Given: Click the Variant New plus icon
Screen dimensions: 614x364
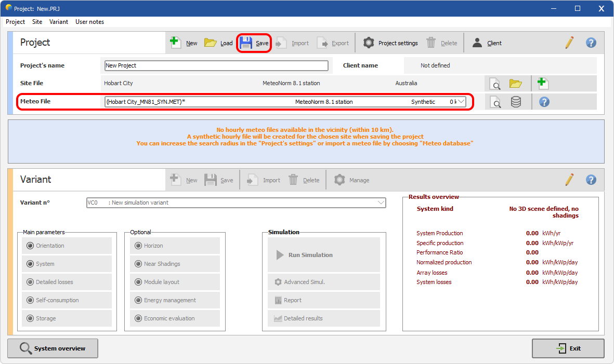Looking at the screenshot, I should click(175, 180).
